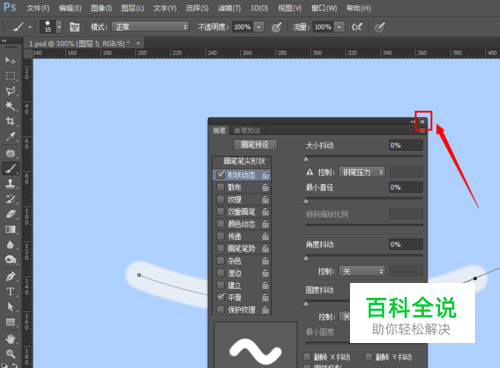Uncheck 平滑 checkbox
The width and height of the screenshot is (500, 368).
[220, 297]
